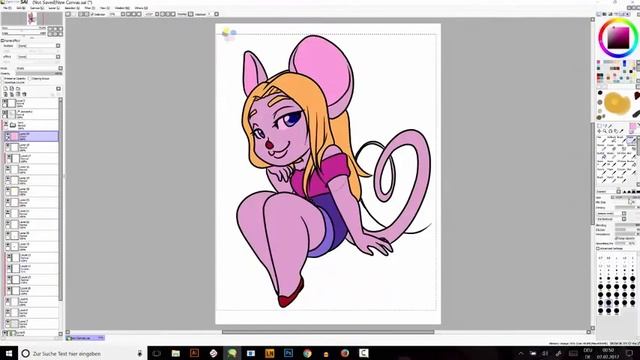This screenshot has height=360, width=640.
Task: Open the Windows Start menu
Action: tap(9, 353)
